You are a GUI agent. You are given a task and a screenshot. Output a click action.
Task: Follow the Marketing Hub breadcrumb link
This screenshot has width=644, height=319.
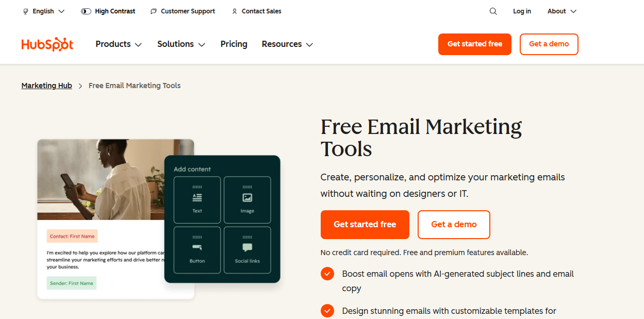[46, 86]
